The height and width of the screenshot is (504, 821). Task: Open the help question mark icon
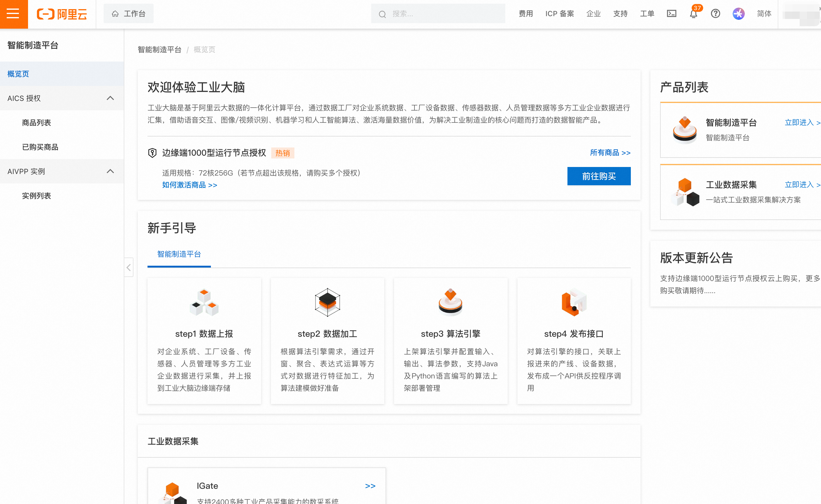(715, 14)
